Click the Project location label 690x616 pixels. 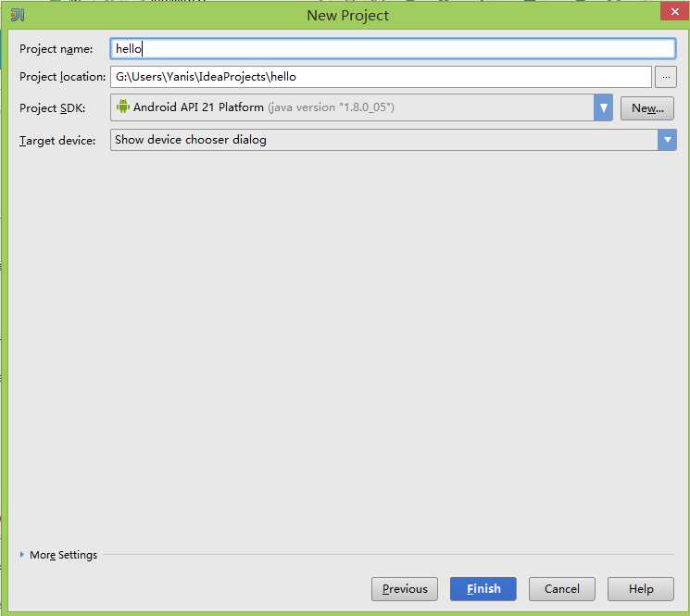[62, 77]
